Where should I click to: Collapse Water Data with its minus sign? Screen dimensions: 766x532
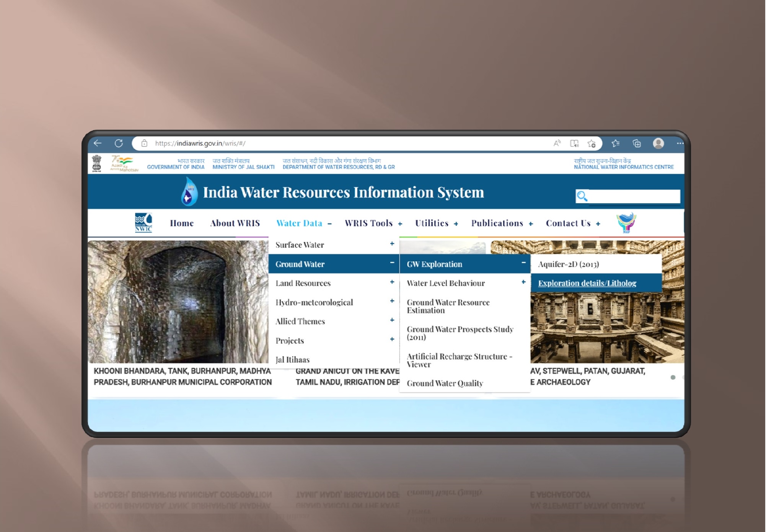pyautogui.click(x=329, y=224)
